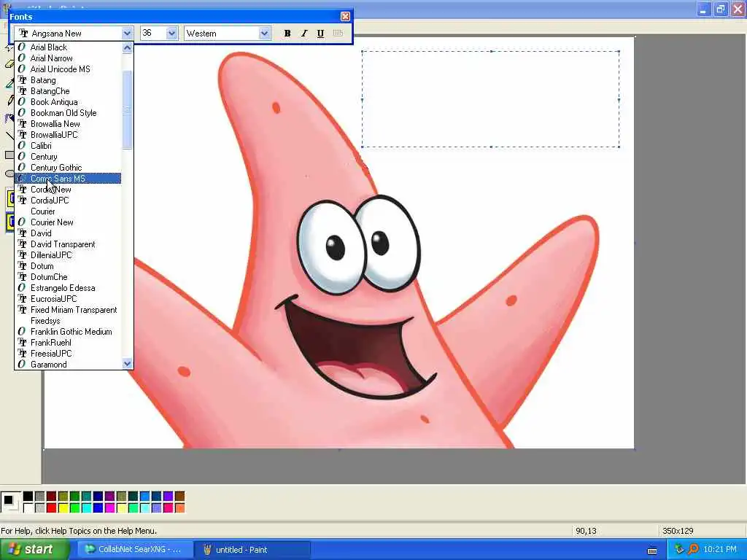The height and width of the screenshot is (560, 747).
Task: Select Arial Narrow font
Action: coord(68,58)
